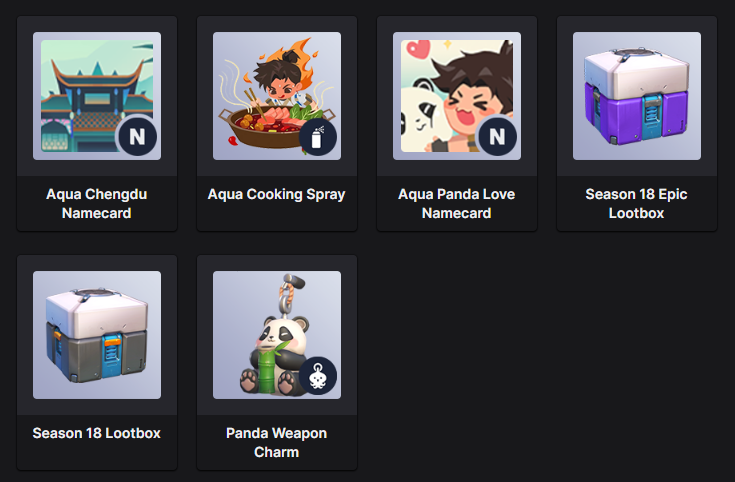Click the 'Aqua Panda Love Namecard' title
Viewport: 735px width, 482px height.
[457, 203]
